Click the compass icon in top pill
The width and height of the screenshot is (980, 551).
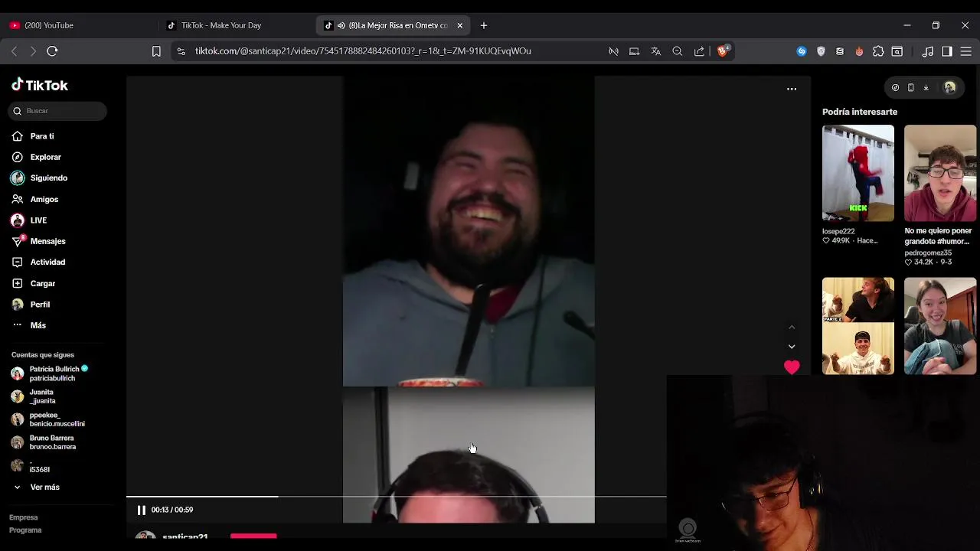(x=895, y=87)
